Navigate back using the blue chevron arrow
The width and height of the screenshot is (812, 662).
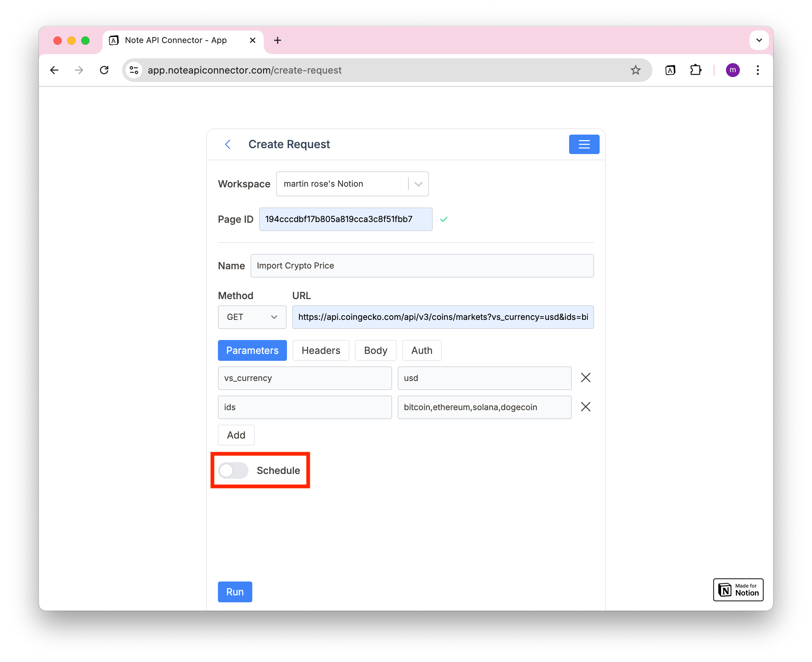(x=228, y=144)
